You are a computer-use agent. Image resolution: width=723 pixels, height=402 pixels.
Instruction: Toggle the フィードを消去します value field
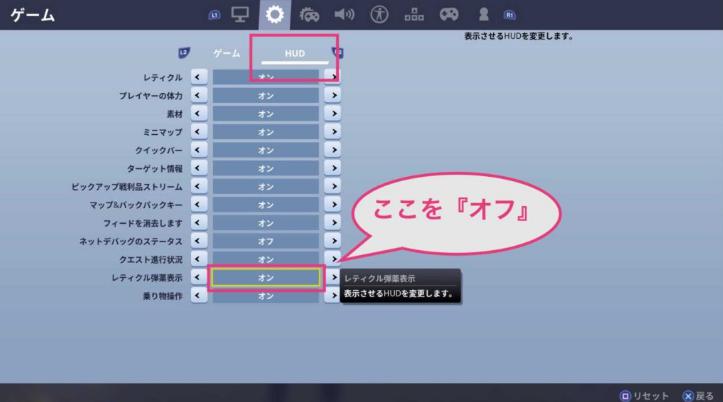point(266,223)
